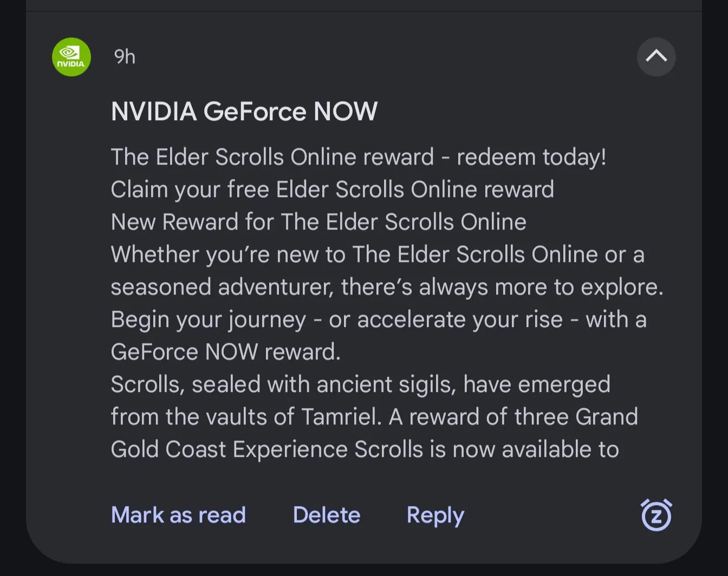Tap the 'Begin your journey' text line
This screenshot has width=728, height=576.
click(378, 319)
